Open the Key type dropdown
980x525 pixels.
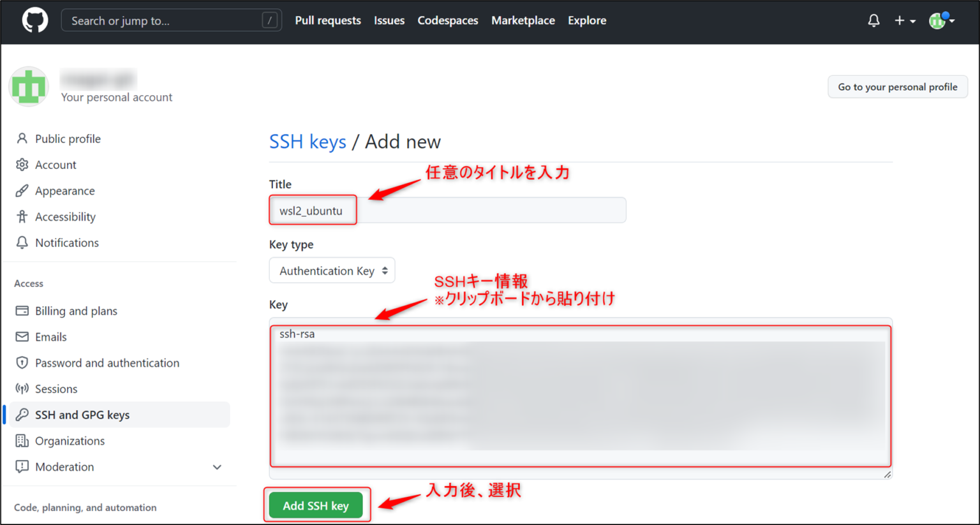(x=332, y=270)
